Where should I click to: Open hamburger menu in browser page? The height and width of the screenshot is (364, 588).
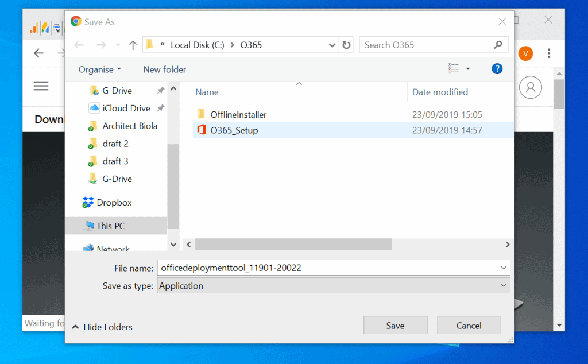pos(41,86)
